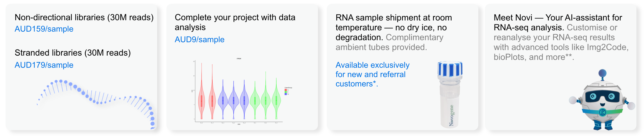Click the 'Img2Code, bioPlots, and more' text
Image resolution: width=644 pixels, height=139 pixels.
tap(561, 52)
